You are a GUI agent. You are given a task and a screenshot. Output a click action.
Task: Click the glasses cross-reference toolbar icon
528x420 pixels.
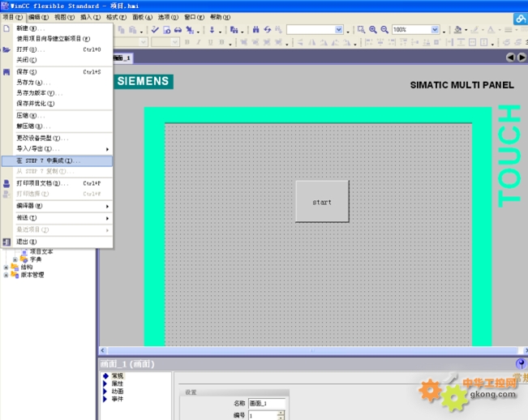click(x=178, y=30)
